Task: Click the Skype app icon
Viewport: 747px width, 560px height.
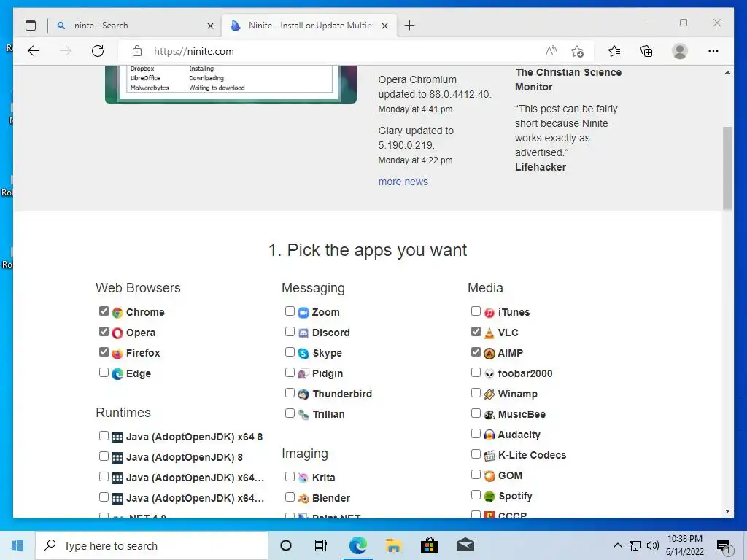Action: tap(303, 354)
